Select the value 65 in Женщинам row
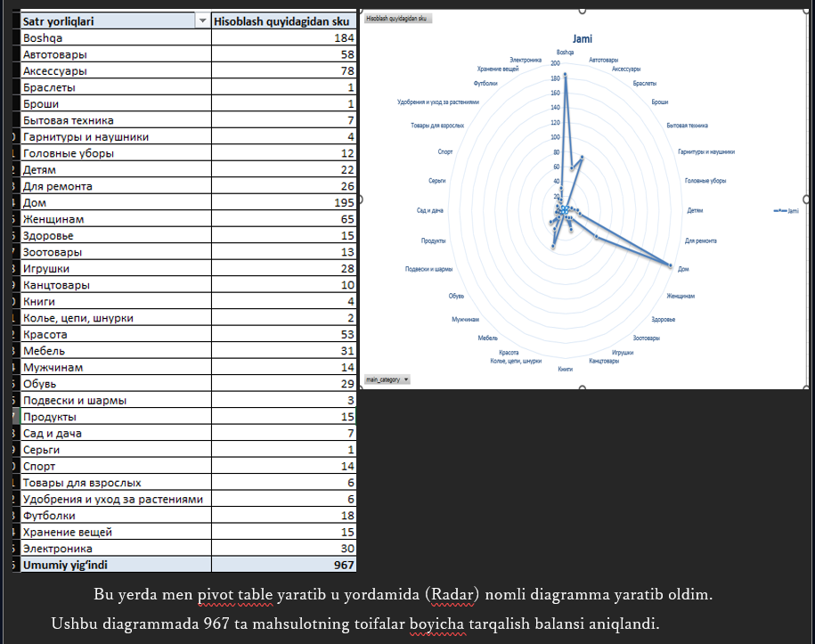Viewport: 815px width, 644px height. click(284, 219)
